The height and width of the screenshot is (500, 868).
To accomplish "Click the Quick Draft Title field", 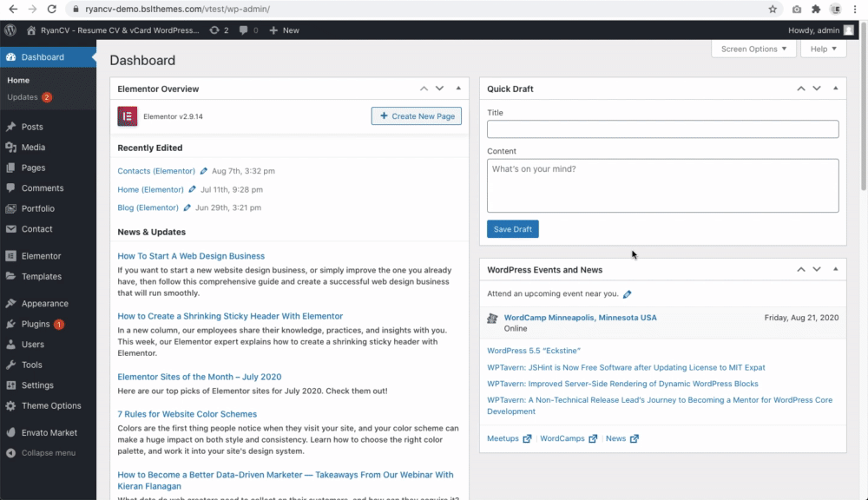I will 662,129.
